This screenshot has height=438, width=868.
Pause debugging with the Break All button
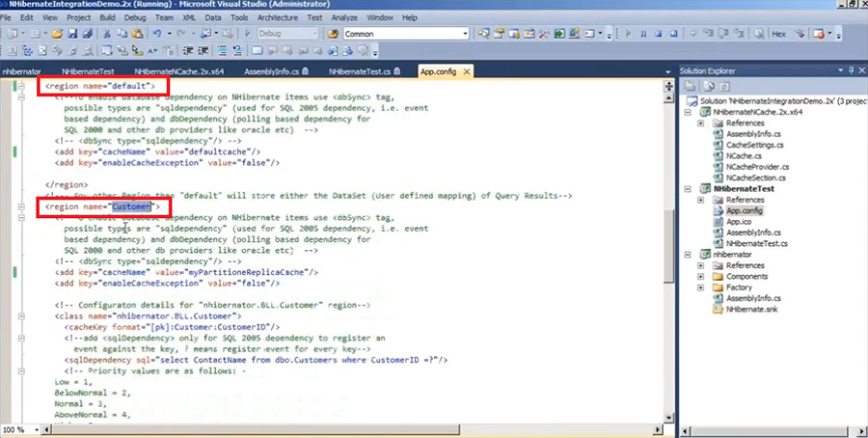coord(643,34)
